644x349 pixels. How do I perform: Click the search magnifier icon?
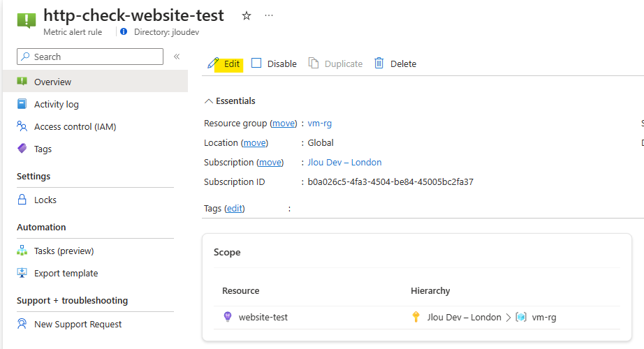[25, 57]
